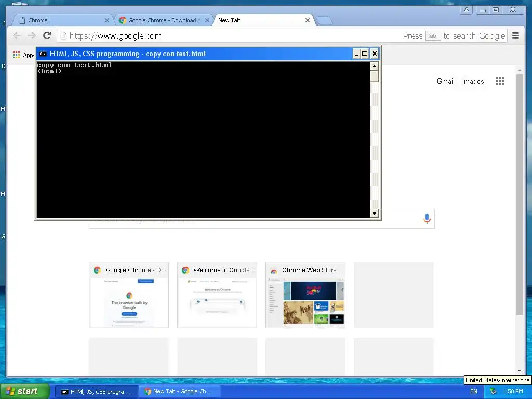Open a new tab with the new-tab button
The image size is (532, 399).
(x=324, y=21)
